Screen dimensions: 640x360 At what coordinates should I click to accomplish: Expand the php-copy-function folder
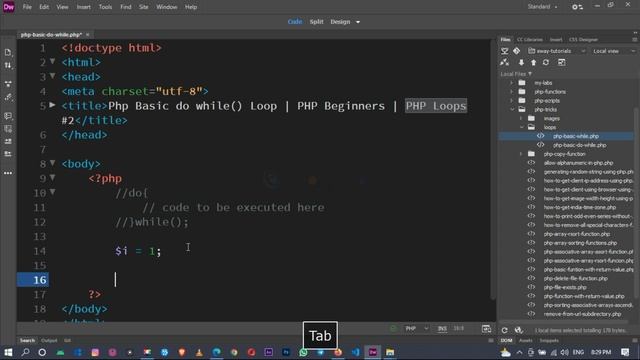click(x=521, y=154)
